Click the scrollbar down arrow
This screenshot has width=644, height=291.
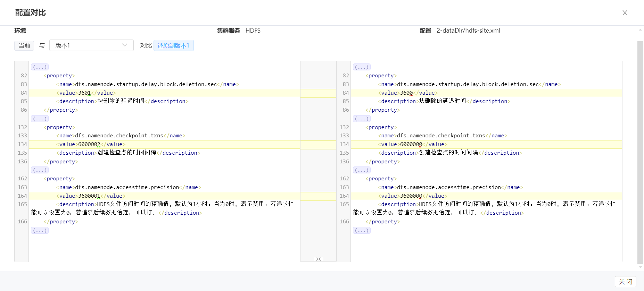pos(640,267)
